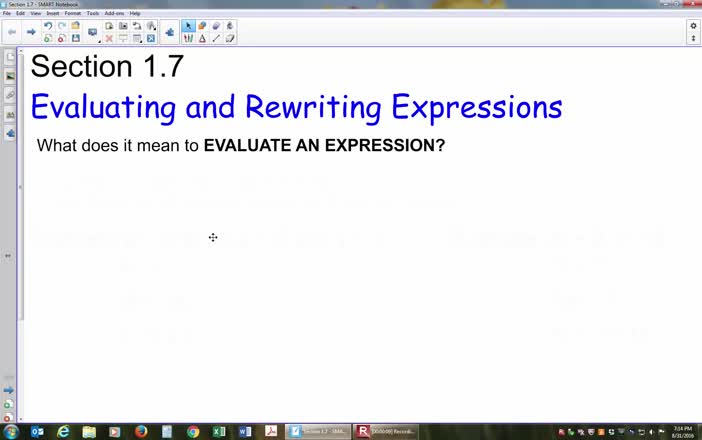Open the Format menu

pos(72,13)
